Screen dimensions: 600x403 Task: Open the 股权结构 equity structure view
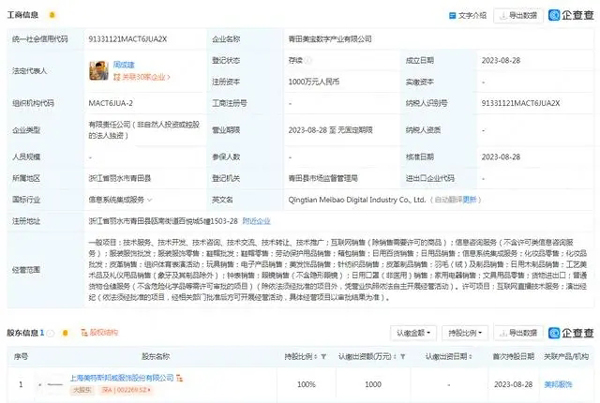tap(99, 333)
